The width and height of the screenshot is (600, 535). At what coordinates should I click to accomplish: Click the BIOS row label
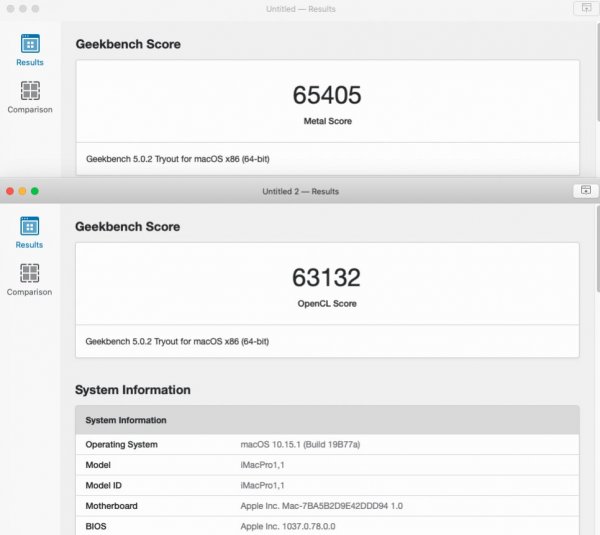pyautogui.click(x=96, y=526)
